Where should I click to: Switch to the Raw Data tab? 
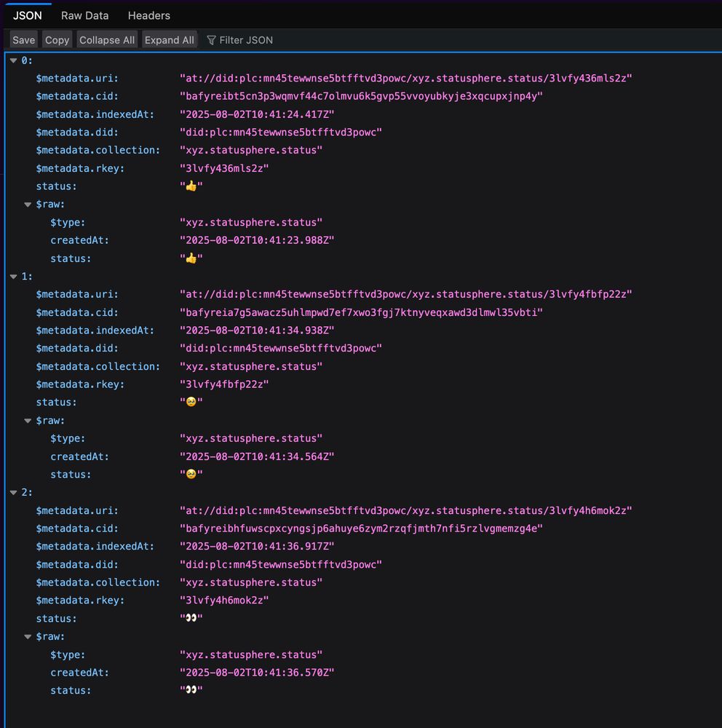coord(84,16)
